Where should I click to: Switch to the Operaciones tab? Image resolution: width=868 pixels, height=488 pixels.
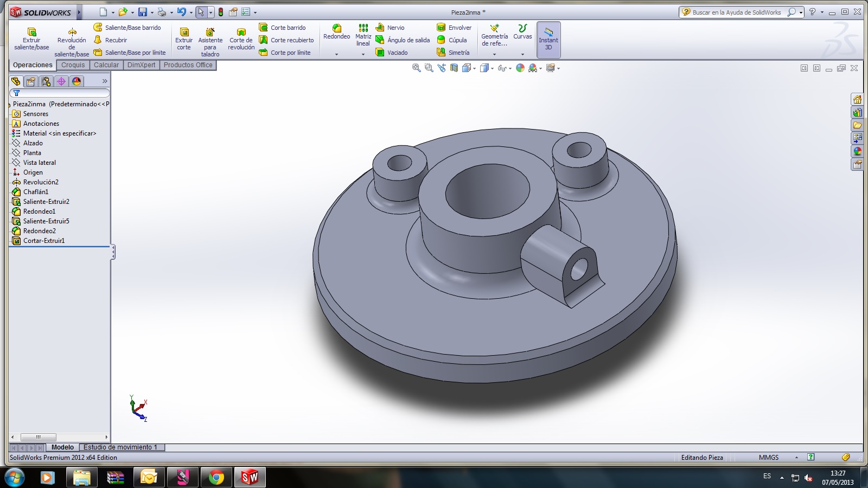click(33, 65)
